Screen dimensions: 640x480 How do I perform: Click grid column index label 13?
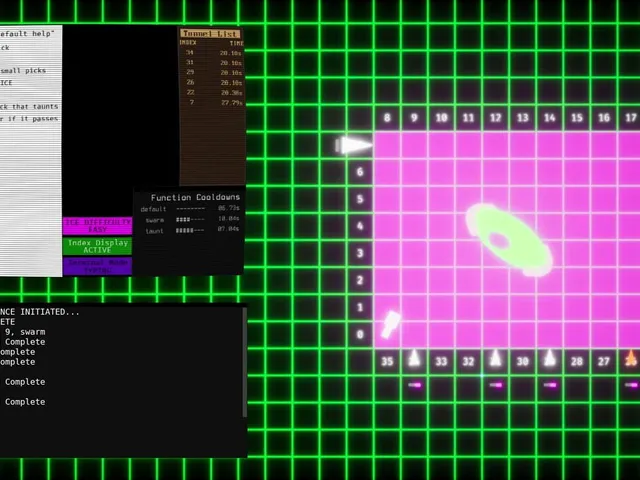pyautogui.click(x=522, y=118)
